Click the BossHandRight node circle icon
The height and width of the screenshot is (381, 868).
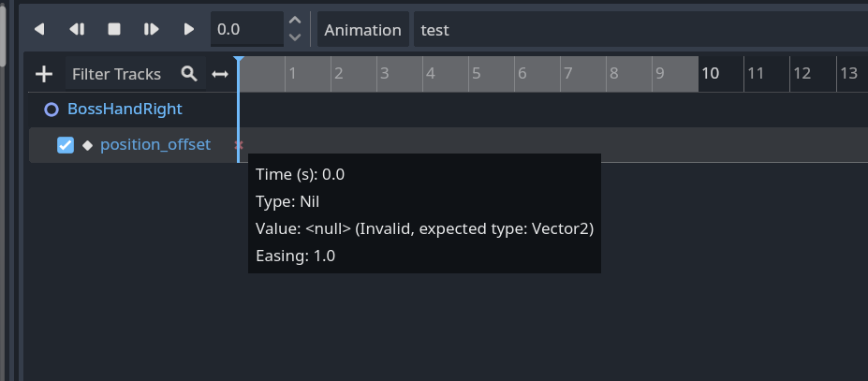(x=51, y=110)
